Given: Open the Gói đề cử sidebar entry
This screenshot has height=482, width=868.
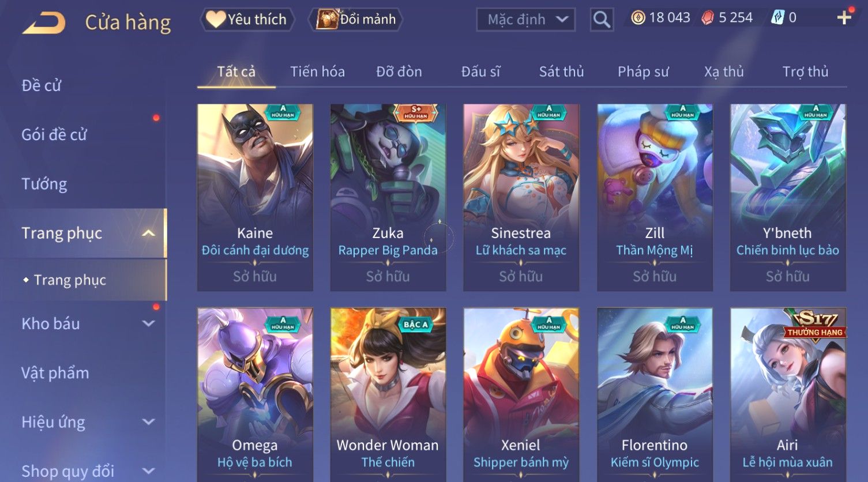Looking at the screenshot, I should pos(54,135).
